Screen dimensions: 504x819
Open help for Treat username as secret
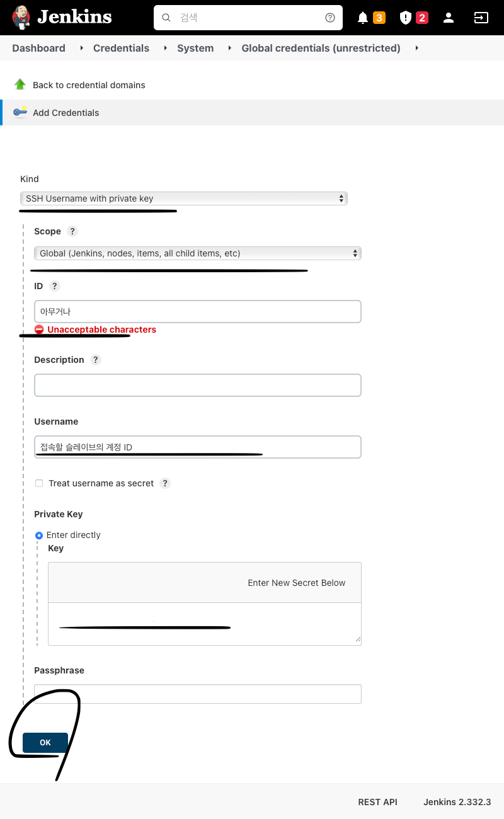pyautogui.click(x=165, y=483)
